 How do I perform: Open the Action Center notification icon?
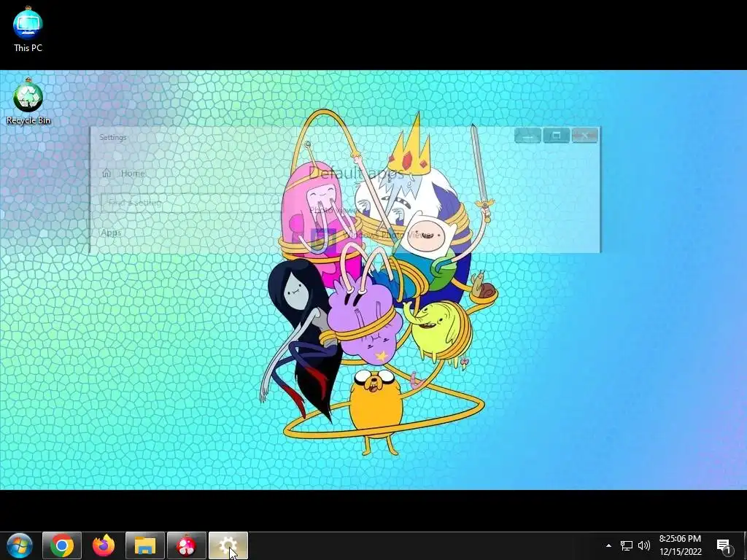click(724, 545)
